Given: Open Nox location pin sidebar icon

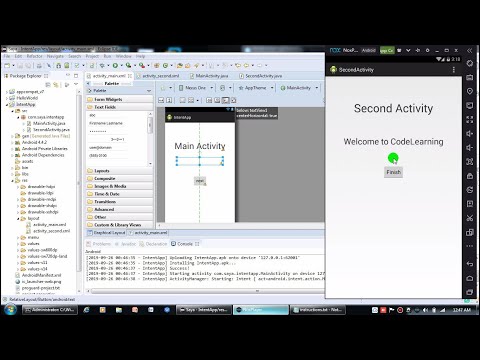Looking at the screenshot, I should [x=470, y=91].
